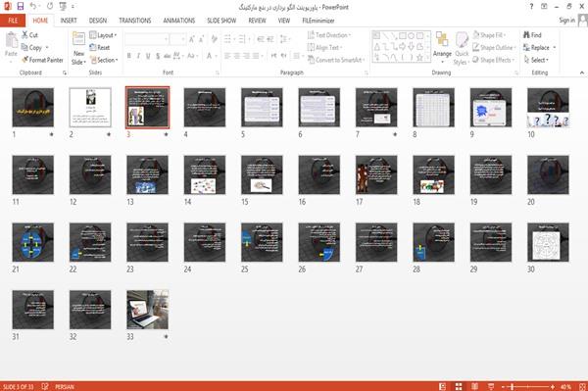Click the PERSIAN language indicator
The height and width of the screenshot is (391, 588).
tap(65, 386)
